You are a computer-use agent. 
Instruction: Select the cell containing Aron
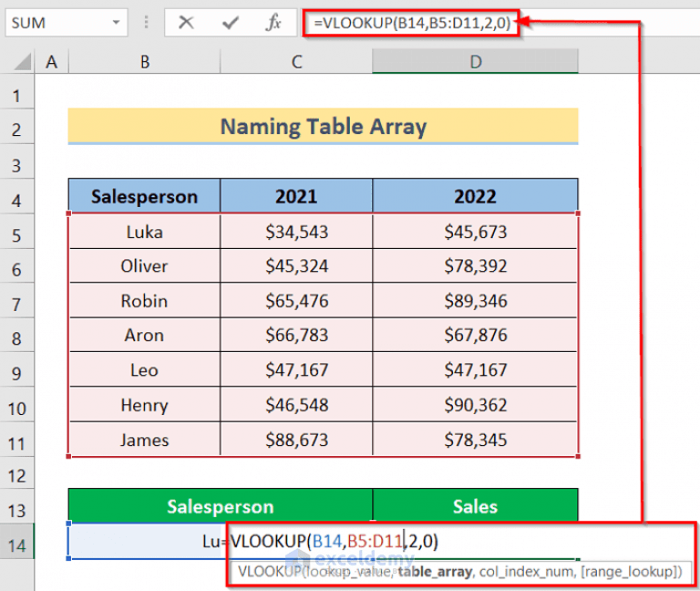(144, 335)
